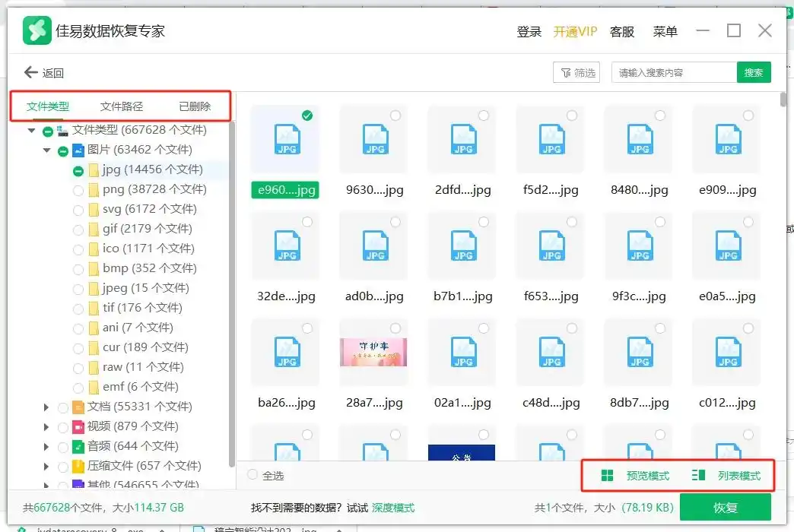Expand the 视频 category node
794x532 pixels.
tap(46, 426)
